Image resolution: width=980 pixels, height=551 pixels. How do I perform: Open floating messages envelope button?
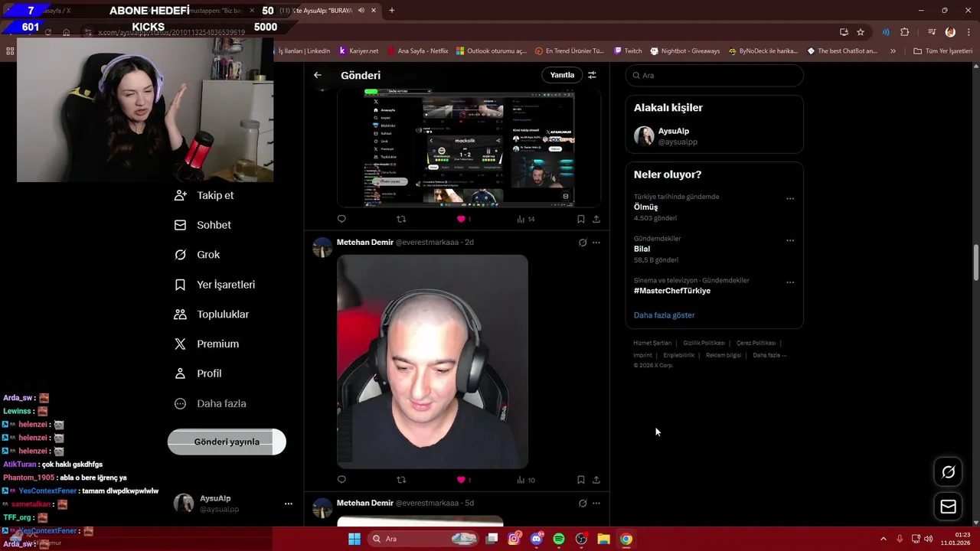point(948,507)
